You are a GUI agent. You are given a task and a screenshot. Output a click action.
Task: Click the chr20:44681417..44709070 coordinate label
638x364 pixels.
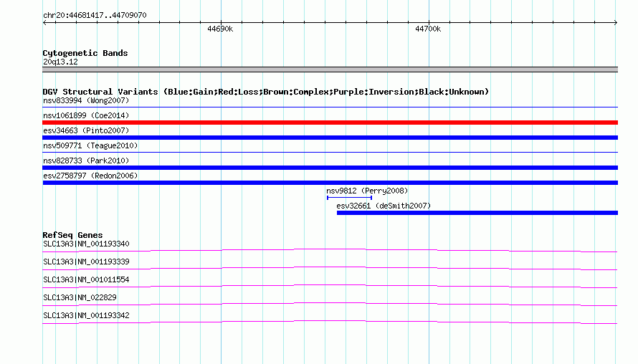tap(95, 15)
